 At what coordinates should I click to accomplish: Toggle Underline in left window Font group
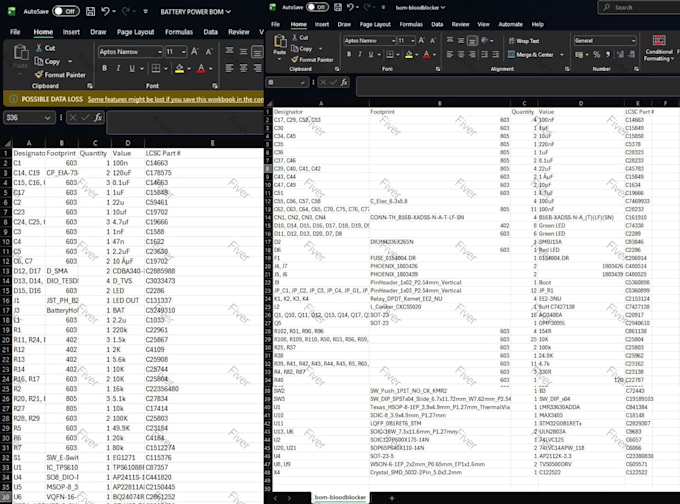[x=132, y=68]
